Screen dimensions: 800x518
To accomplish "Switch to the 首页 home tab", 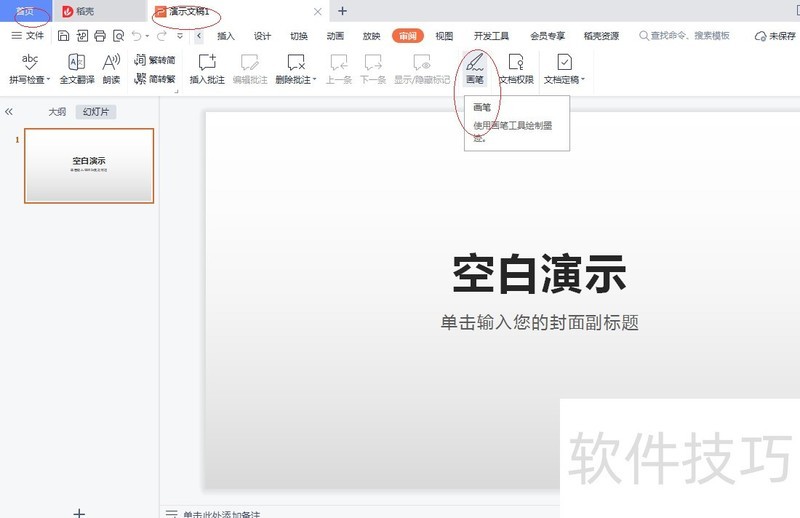I will pyautogui.click(x=25, y=11).
